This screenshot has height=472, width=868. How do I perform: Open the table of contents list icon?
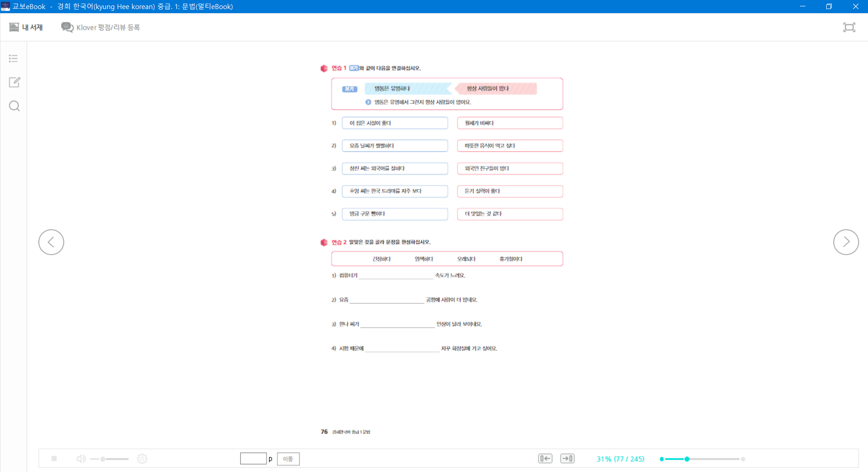[x=14, y=58]
